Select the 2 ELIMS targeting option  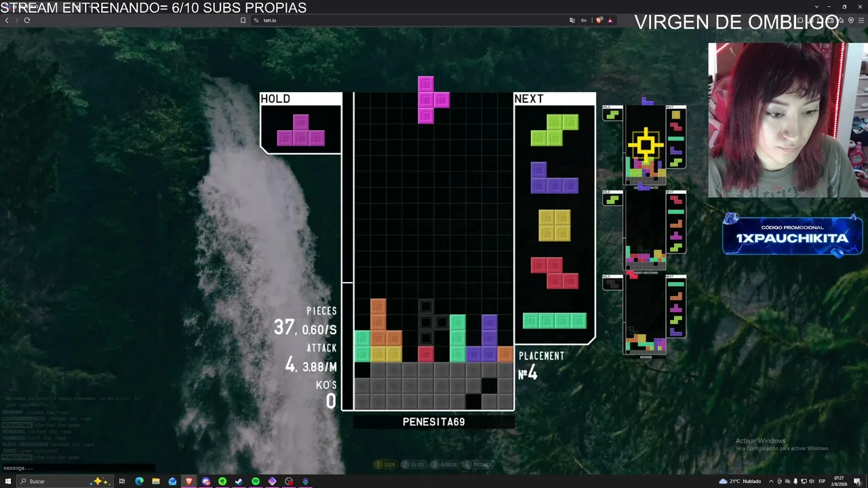pyautogui.click(x=414, y=464)
